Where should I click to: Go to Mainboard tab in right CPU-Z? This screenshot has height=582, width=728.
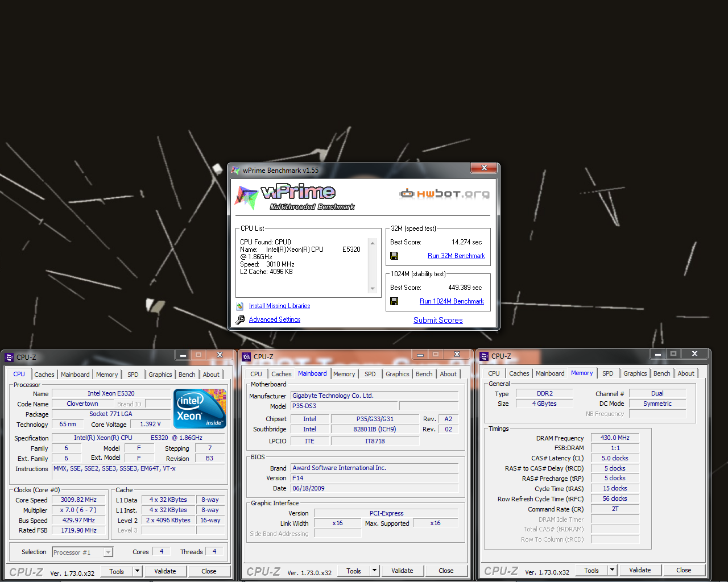[550, 373]
